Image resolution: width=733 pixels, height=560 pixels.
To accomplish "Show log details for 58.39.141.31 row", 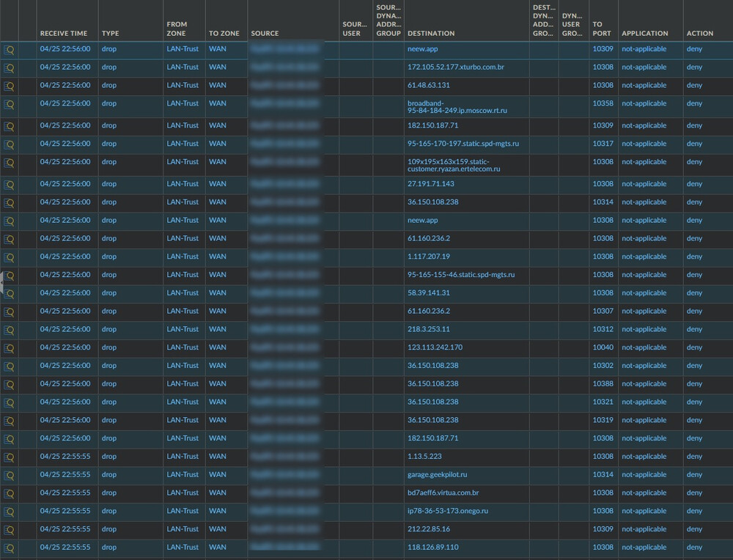I will point(9,293).
